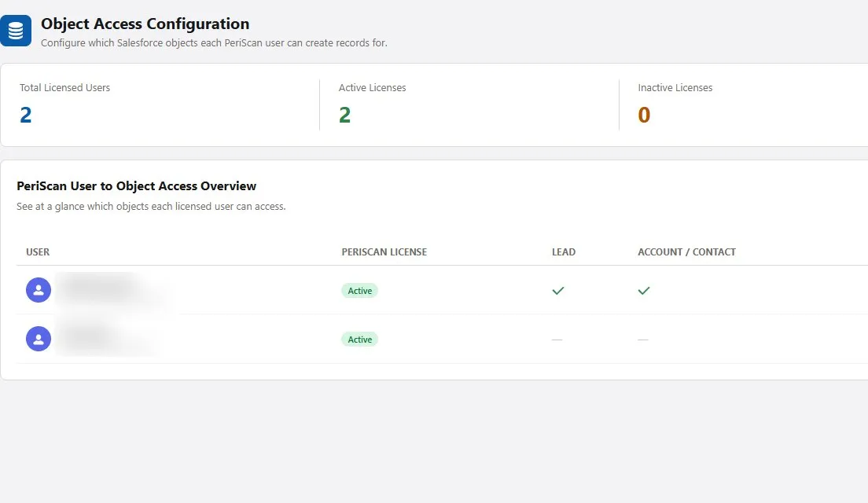Image resolution: width=868 pixels, height=503 pixels.
Task: Click the ACCOUNT / CONTACT column header
Action: tap(687, 251)
